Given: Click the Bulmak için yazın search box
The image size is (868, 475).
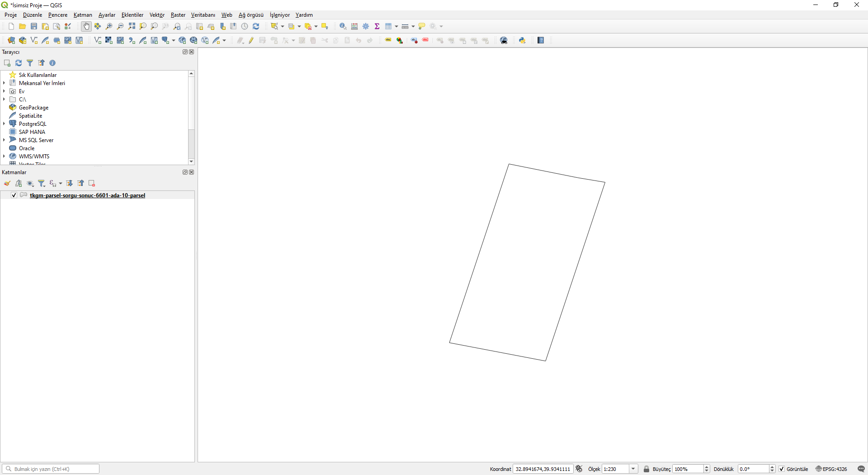Looking at the screenshot, I should tap(51, 469).
